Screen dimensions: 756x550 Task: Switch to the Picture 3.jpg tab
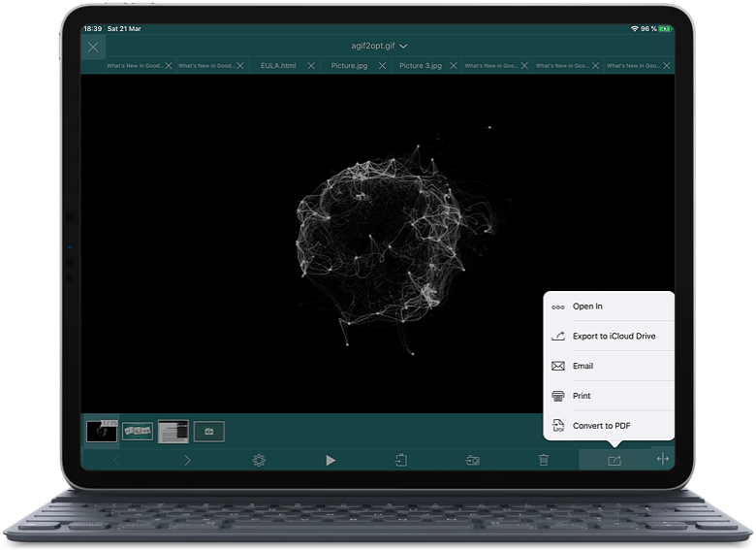click(421, 66)
